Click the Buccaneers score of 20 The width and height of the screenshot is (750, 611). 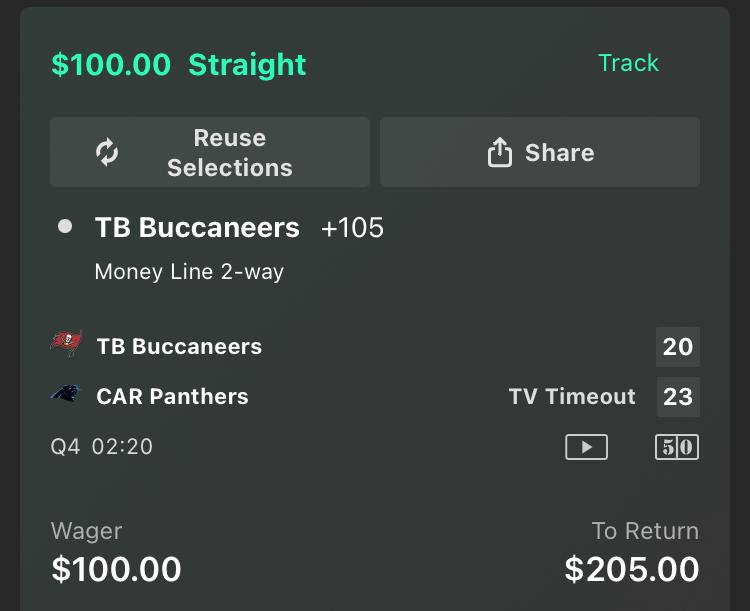(x=677, y=347)
